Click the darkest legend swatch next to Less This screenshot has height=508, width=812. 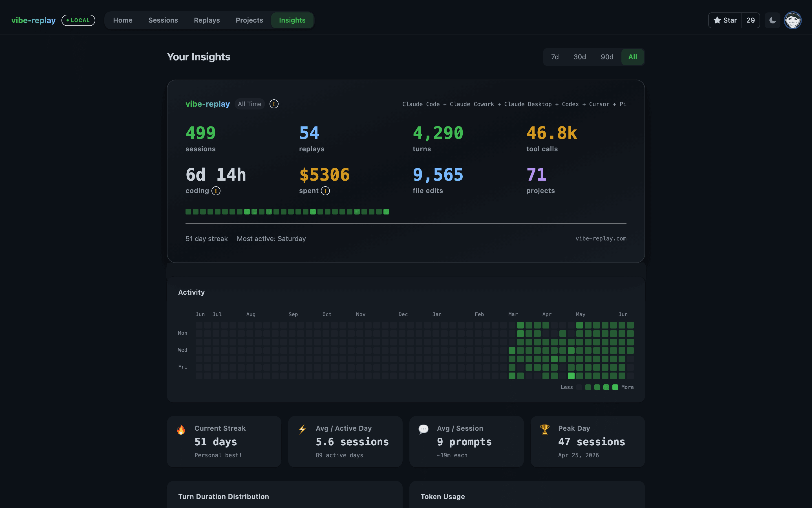579,387
